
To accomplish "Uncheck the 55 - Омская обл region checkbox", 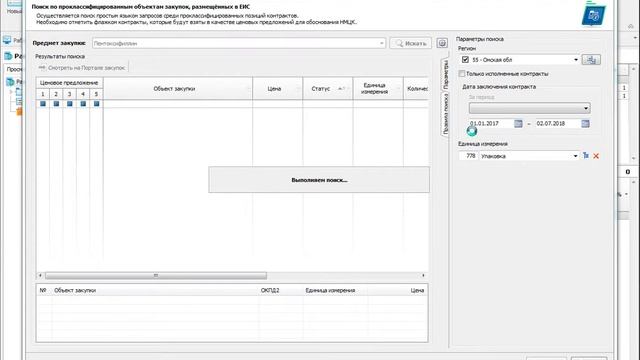I will [465, 60].
